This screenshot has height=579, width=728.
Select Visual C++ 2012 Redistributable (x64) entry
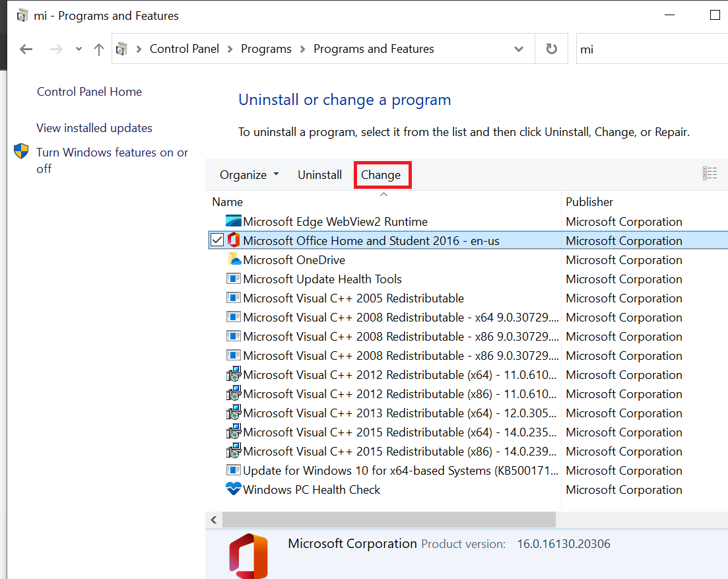(400, 374)
